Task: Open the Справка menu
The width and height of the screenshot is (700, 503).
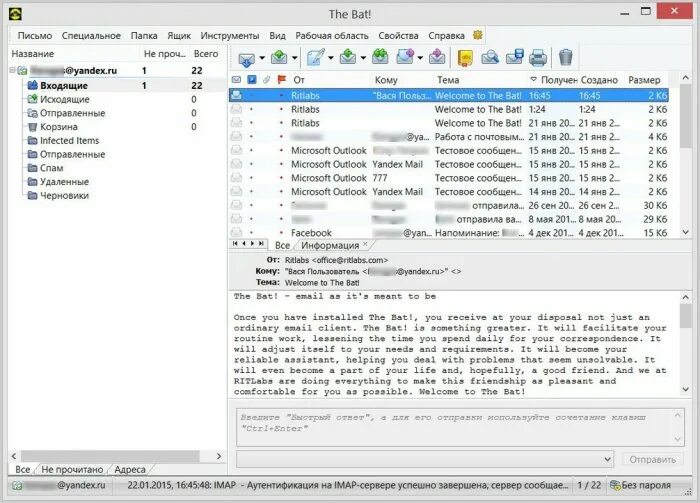Action: pos(446,36)
